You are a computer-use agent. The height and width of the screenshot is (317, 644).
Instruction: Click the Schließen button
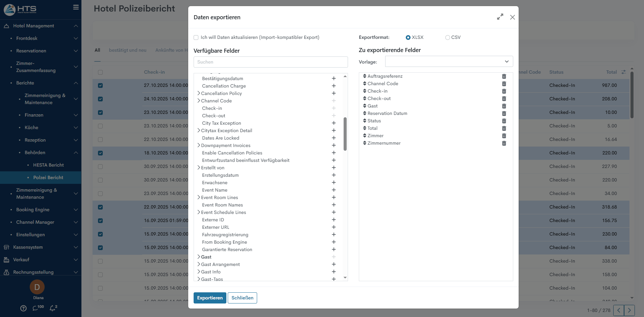[x=242, y=298]
